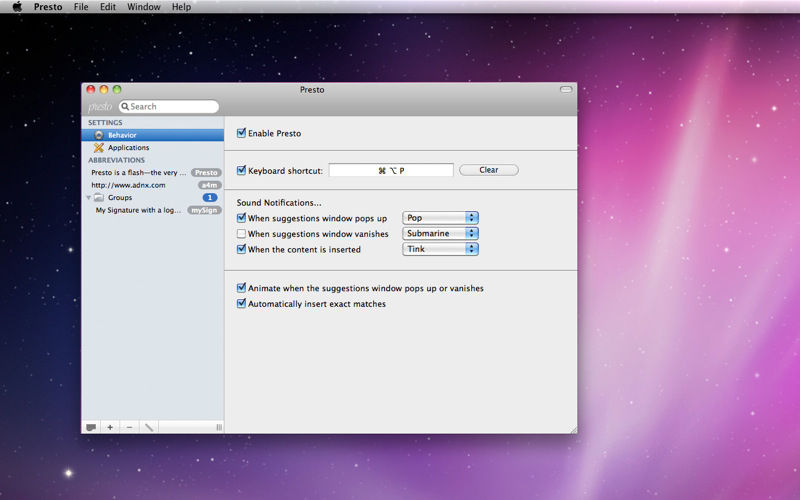Select the Groups folder icon
The width and height of the screenshot is (800, 500).
99,197
